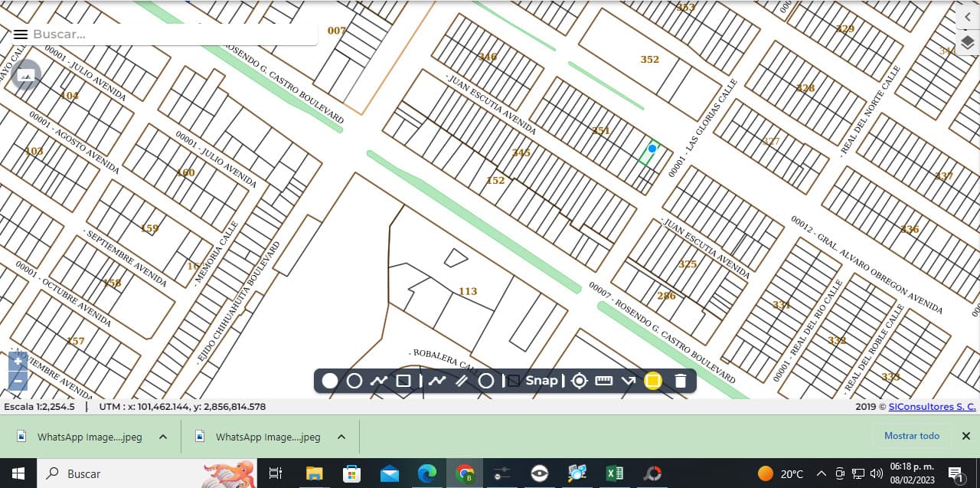Screen dimensions: 980x488
Task: Open the SIConsultores S. C. link
Action: tap(932, 407)
